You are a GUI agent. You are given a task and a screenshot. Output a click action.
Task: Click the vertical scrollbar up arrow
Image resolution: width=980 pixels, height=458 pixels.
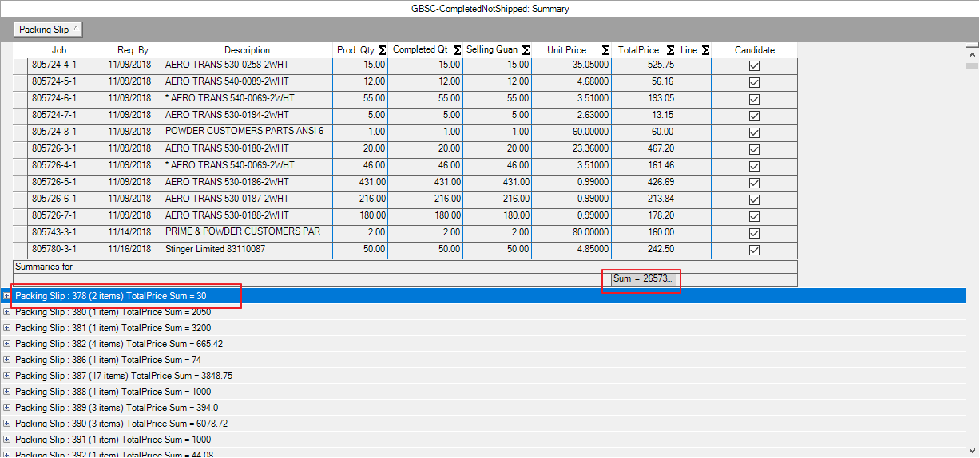point(972,57)
